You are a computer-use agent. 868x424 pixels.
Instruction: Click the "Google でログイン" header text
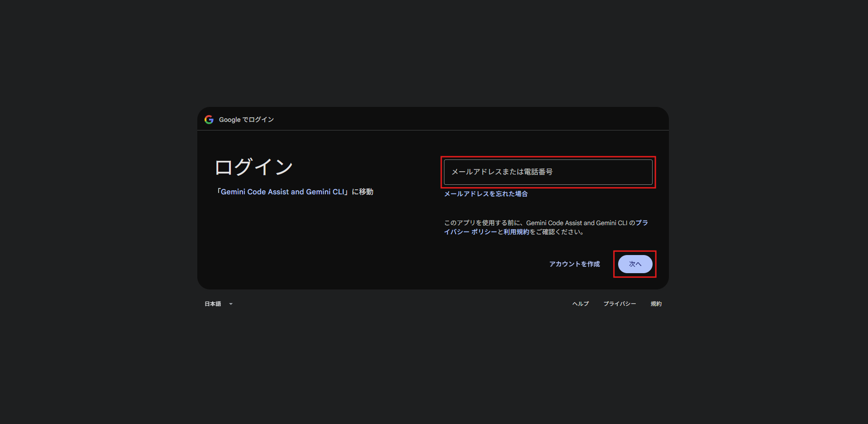(x=246, y=120)
